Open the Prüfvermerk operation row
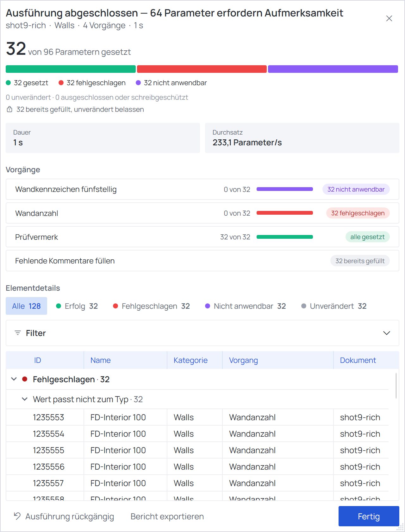 202,237
